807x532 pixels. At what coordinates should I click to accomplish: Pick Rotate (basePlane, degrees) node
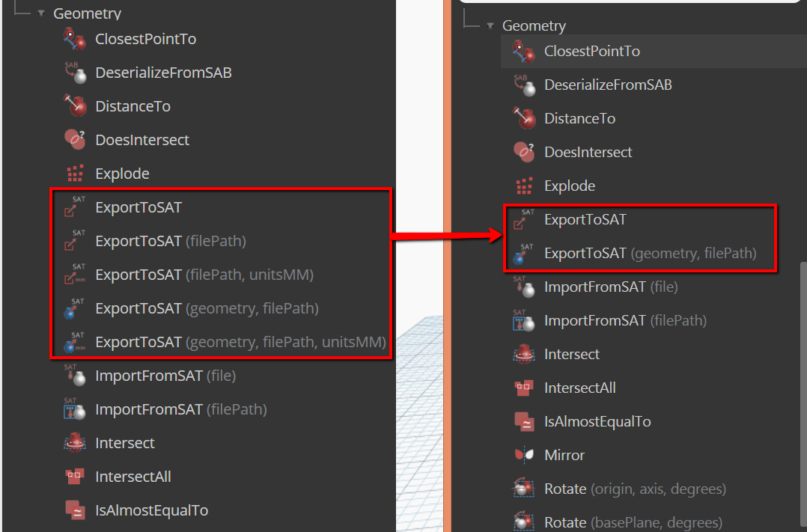coord(633,522)
